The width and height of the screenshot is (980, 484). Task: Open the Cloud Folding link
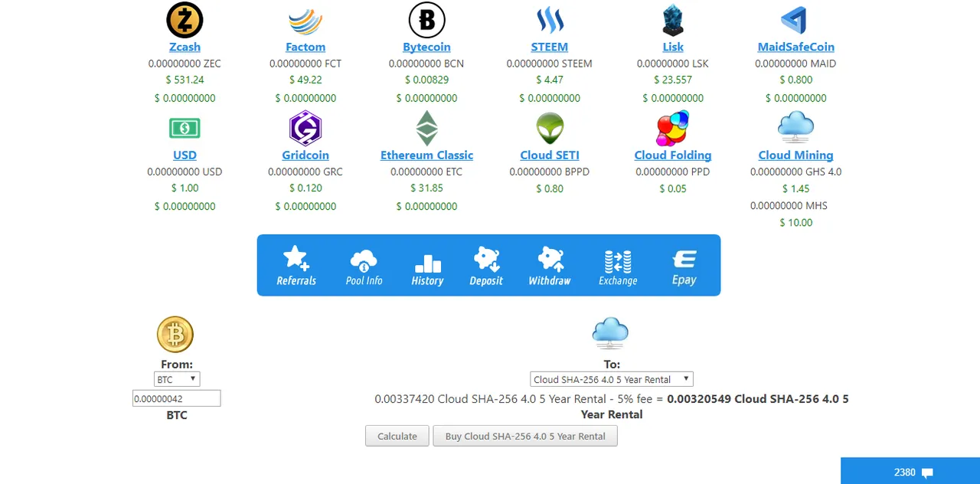(x=673, y=155)
